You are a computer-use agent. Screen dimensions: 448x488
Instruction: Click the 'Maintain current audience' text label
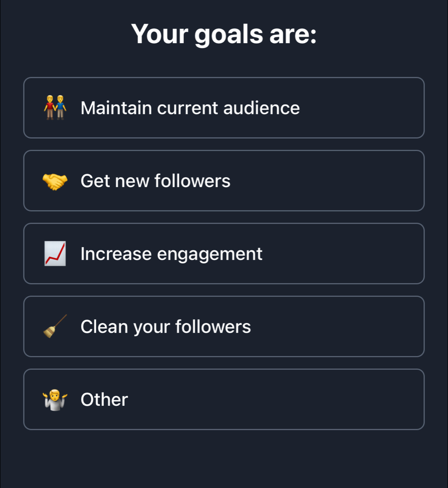[x=190, y=108]
